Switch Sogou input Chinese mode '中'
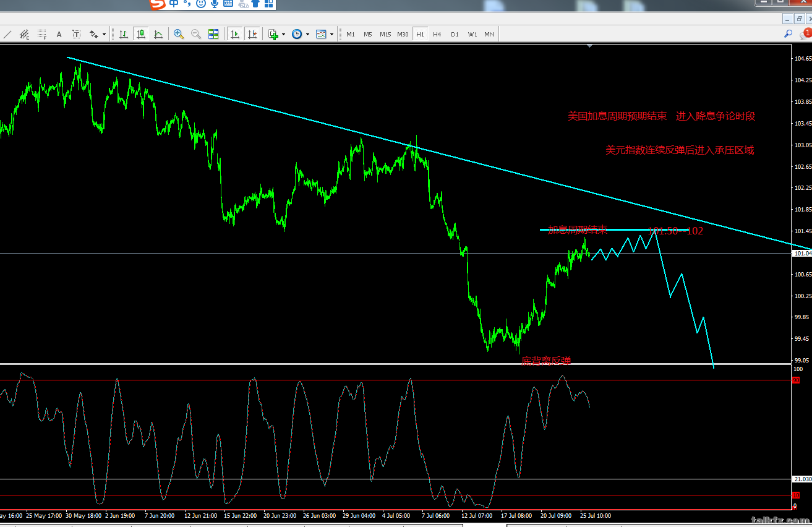The height and width of the screenshot is (527, 812). tap(174, 4)
